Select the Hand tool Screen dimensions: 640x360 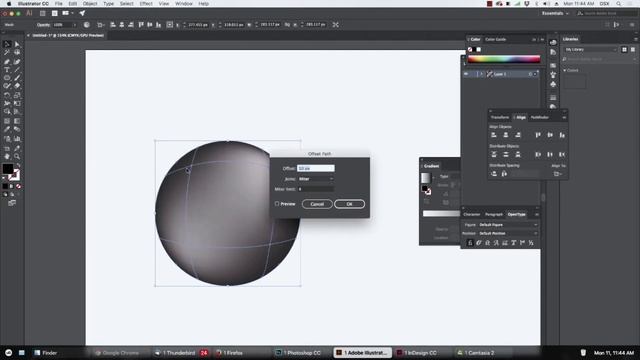point(7,156)
